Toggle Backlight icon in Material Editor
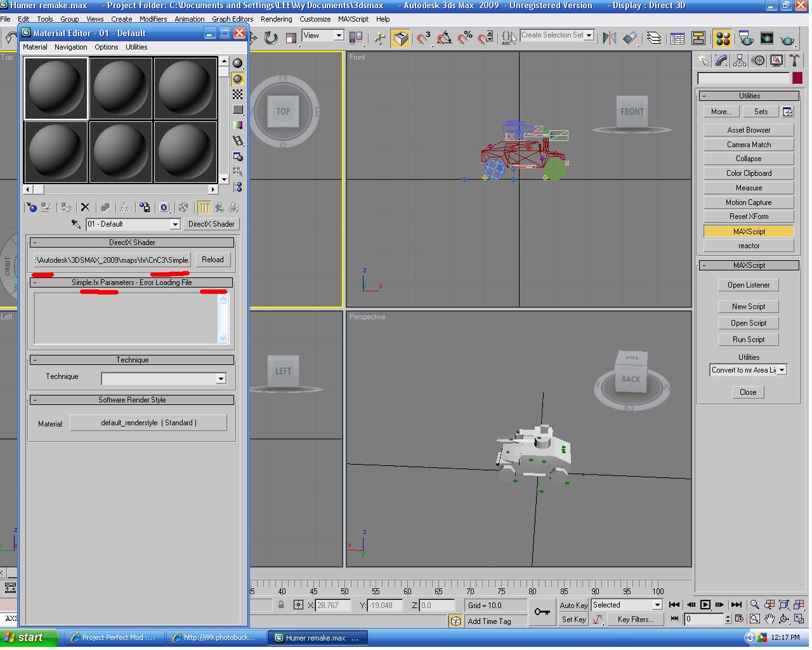This screenshot has height=650, width=812. 237,79
